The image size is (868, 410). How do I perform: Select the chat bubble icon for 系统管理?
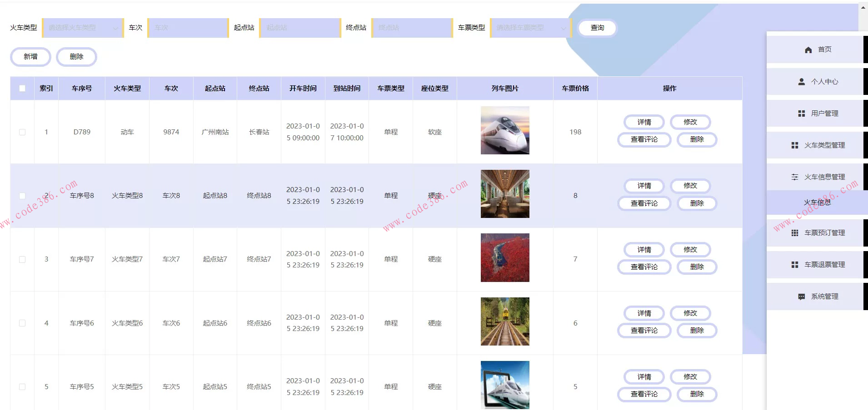point(801,296)
